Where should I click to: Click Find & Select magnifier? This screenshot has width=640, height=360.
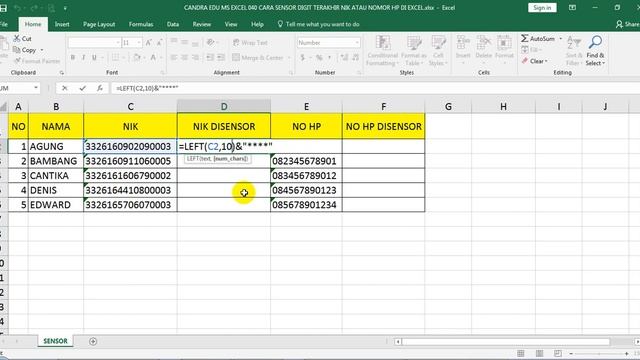[595, 42]
